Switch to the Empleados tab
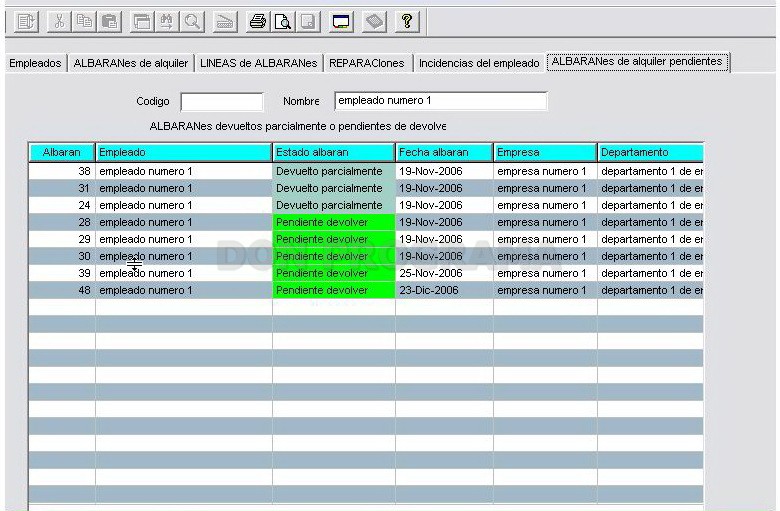Screen dimensions: 780x511 pos(35,63)
